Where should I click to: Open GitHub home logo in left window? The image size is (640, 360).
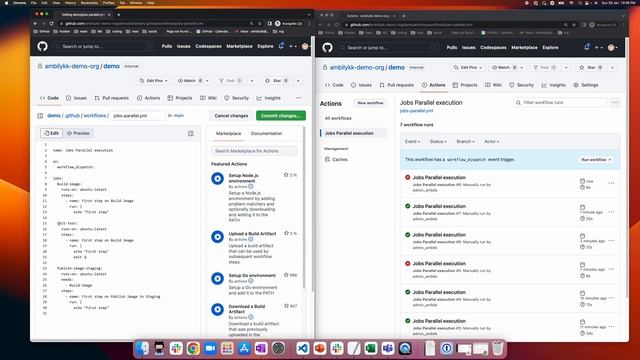coord(42,46)
